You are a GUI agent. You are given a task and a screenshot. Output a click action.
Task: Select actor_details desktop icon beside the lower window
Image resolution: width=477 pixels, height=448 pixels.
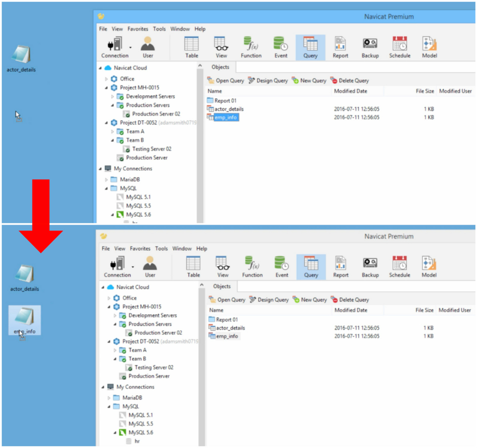click(x=24, y=278)
